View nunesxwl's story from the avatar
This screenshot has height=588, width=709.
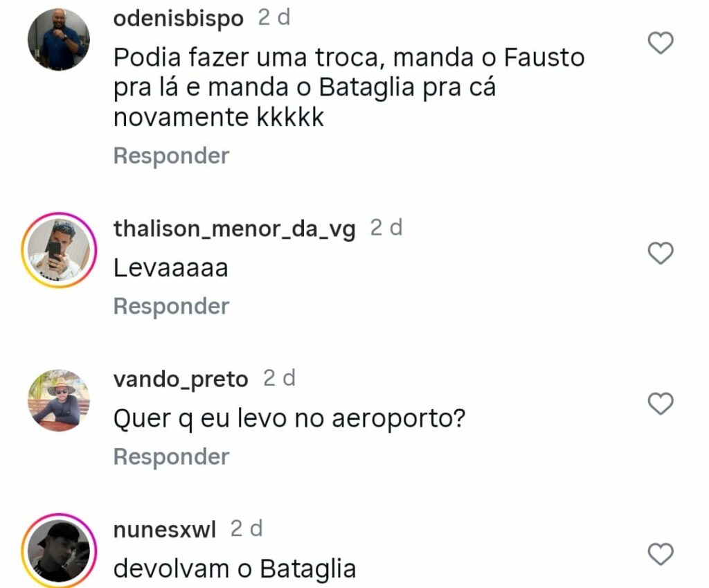click(x=59, y=551)
